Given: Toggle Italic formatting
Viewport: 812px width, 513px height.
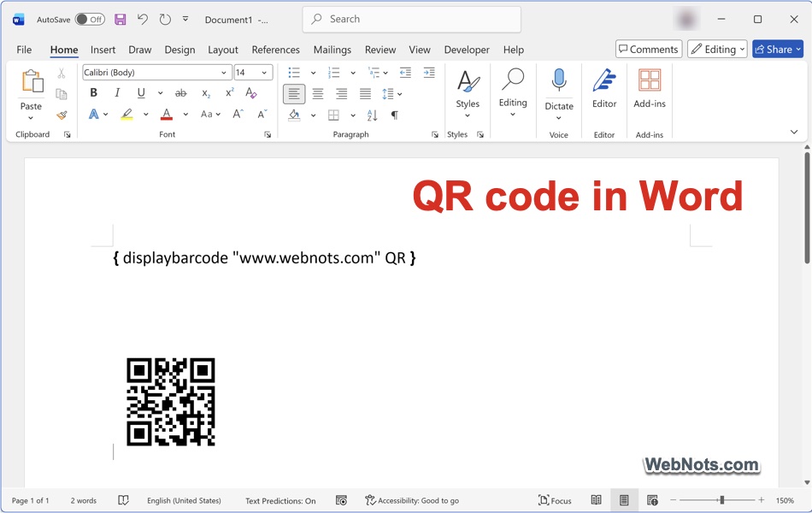Looking at the screenshot, I should (x=117, y=92).
